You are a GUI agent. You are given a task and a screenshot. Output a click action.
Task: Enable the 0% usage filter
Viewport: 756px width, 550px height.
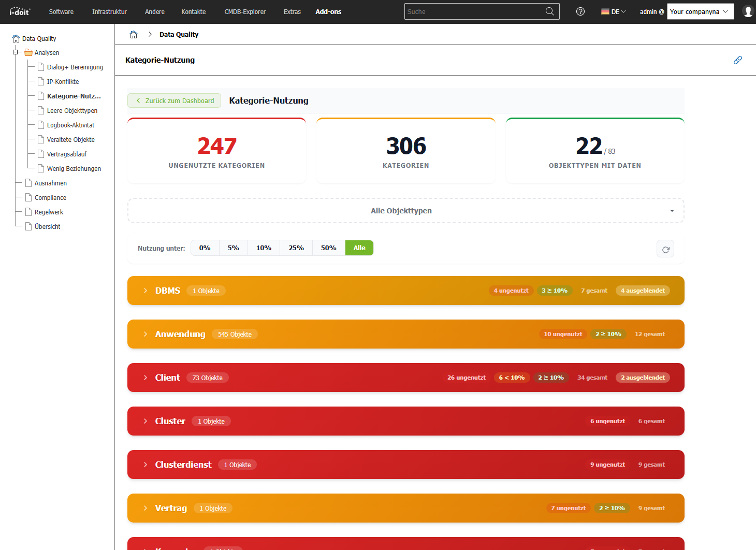205,248
